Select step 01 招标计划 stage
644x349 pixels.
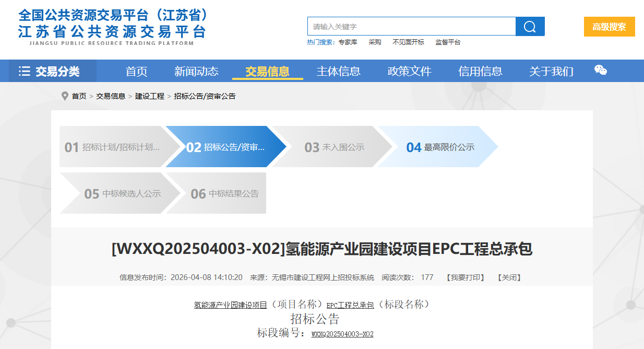pos(112,147)
